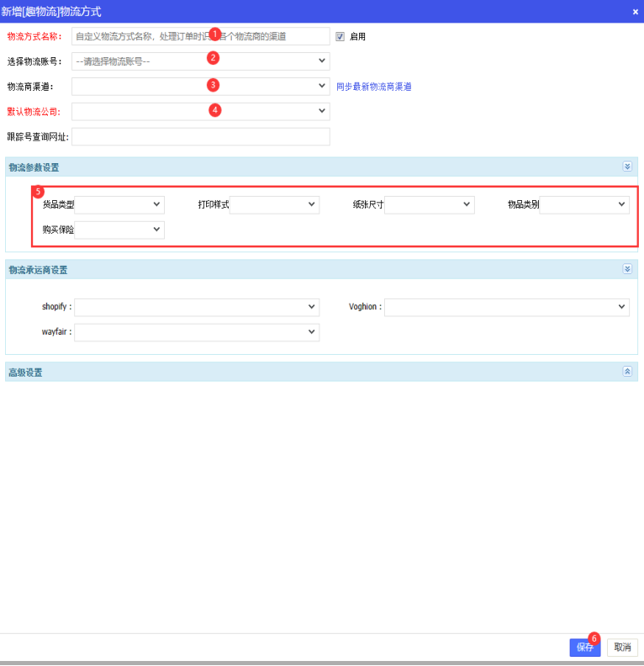Open the shopify carrier dropdown
Screen dimensions: 644x666
[x=197, y=307]
